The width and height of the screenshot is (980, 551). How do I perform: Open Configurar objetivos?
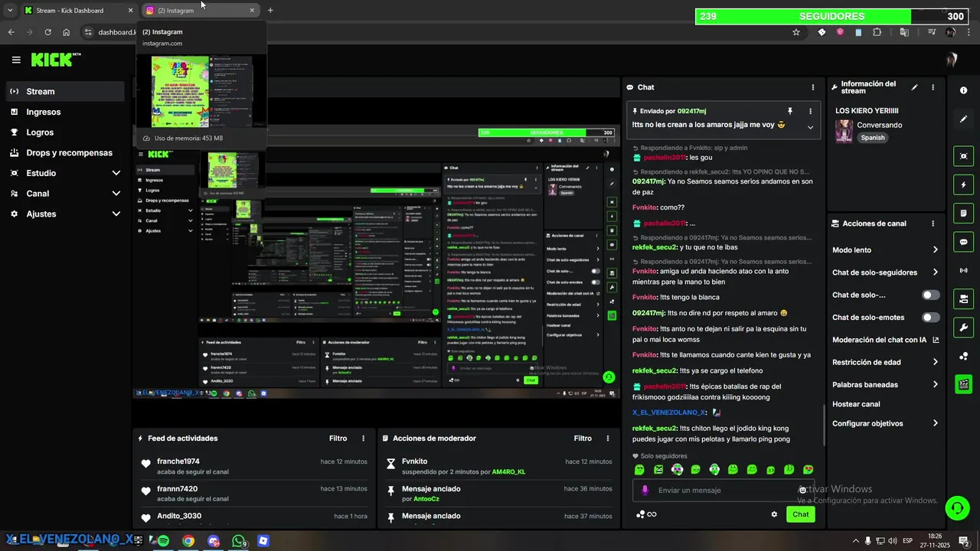(x=885, y=423)
